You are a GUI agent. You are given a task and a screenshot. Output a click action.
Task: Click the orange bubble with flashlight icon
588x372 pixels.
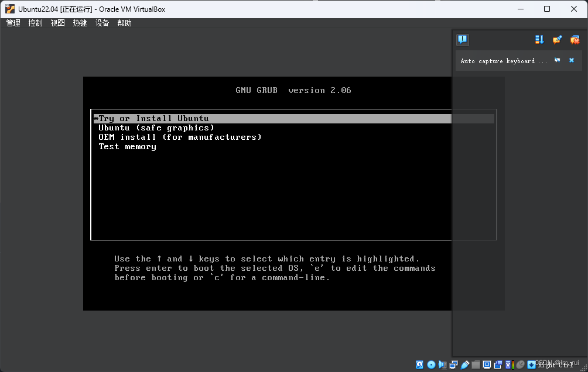(557, 40)
